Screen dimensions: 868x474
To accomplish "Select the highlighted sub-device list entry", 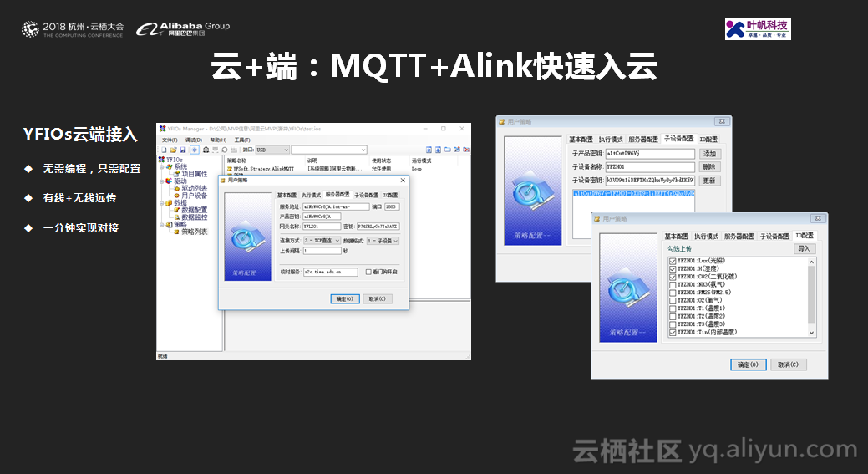I will 633,194.
